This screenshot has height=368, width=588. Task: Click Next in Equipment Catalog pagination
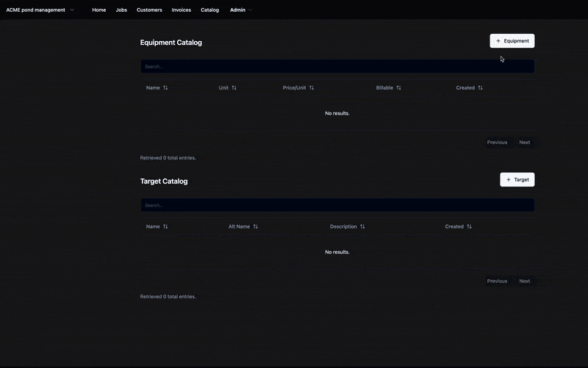525,142
